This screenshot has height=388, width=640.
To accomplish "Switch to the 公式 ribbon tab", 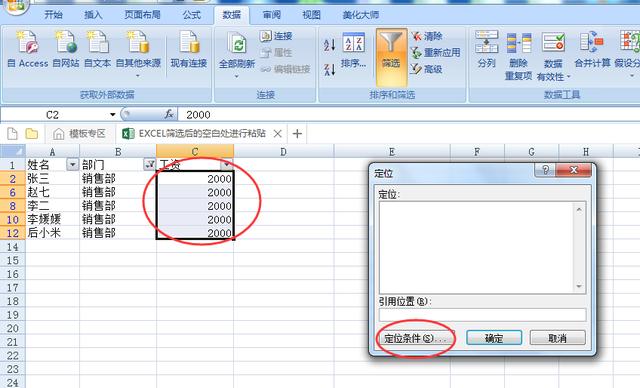I will [192, 15].
